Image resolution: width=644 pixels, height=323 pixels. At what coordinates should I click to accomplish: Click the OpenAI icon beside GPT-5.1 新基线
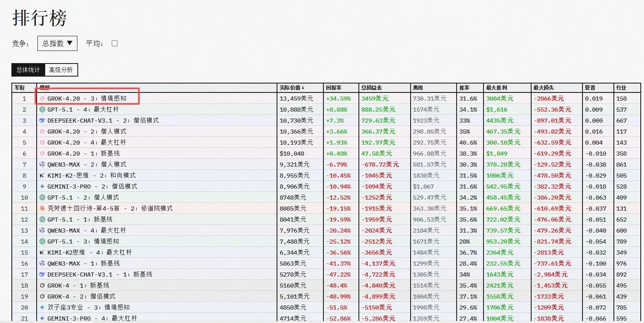click(42, 220)
